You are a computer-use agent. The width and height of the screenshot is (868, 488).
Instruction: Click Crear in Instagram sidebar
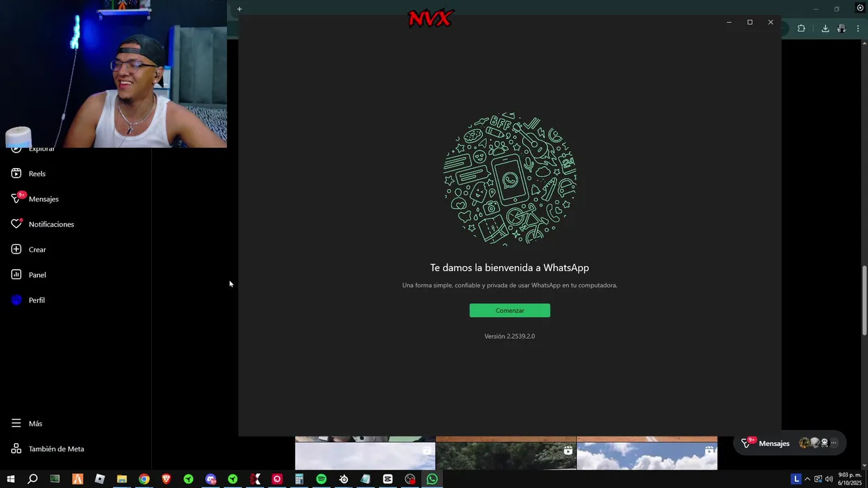click(x=28, y=249)
